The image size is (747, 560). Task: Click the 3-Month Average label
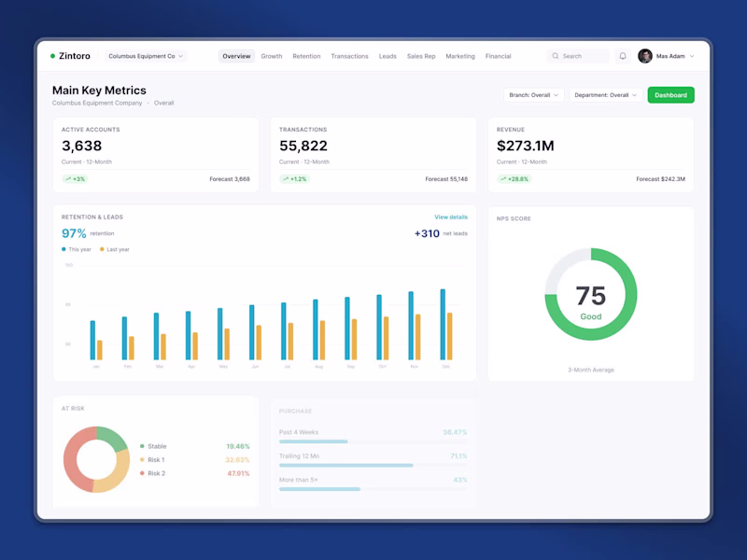(591, 370)
